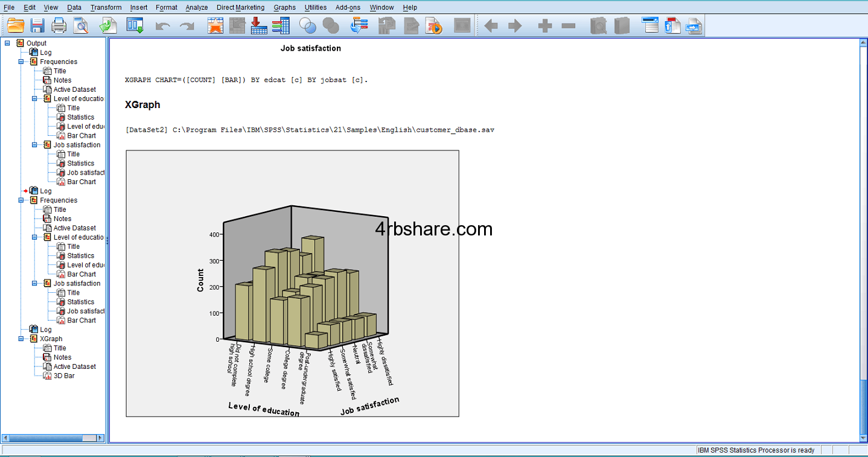
Task: Collapse the root Output node in the outline
Action: pos(7,43)
